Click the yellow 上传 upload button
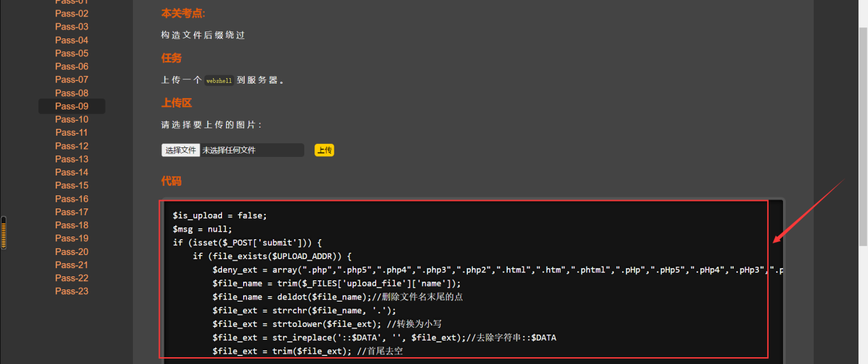The height and width of the screenshot is (364, 868). (x=324, y=150)
